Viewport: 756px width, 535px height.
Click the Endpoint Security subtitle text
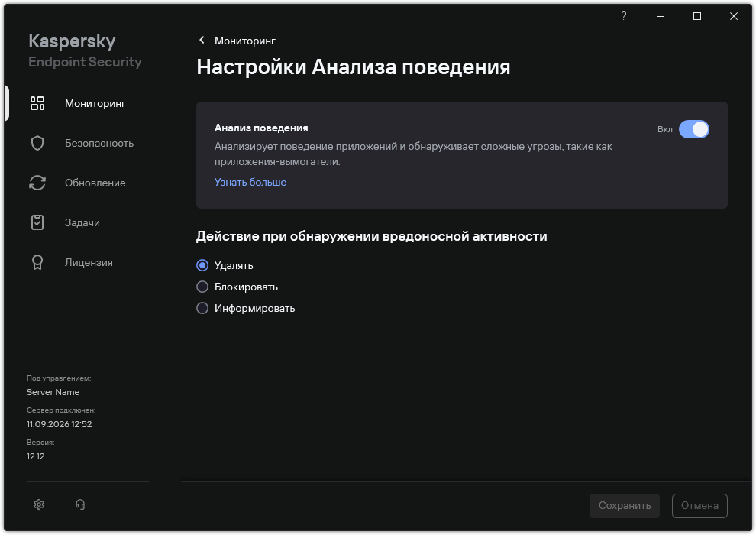point(85,62)
